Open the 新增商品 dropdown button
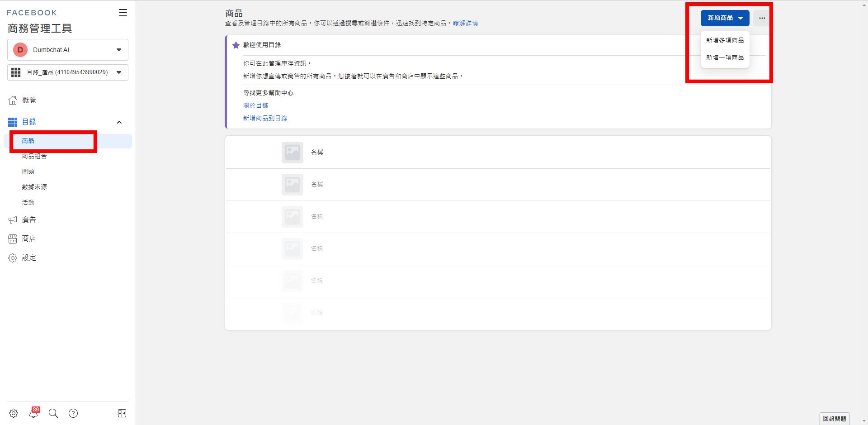Viewport: 868px width, 425px height. pos(725,18)
